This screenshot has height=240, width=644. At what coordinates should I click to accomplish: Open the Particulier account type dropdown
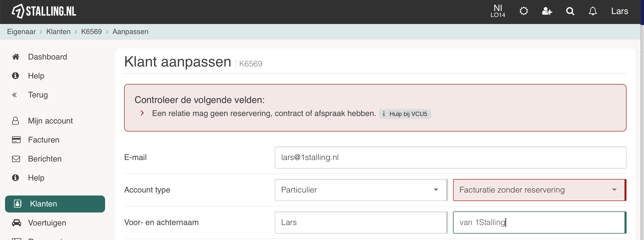[361, 190]
